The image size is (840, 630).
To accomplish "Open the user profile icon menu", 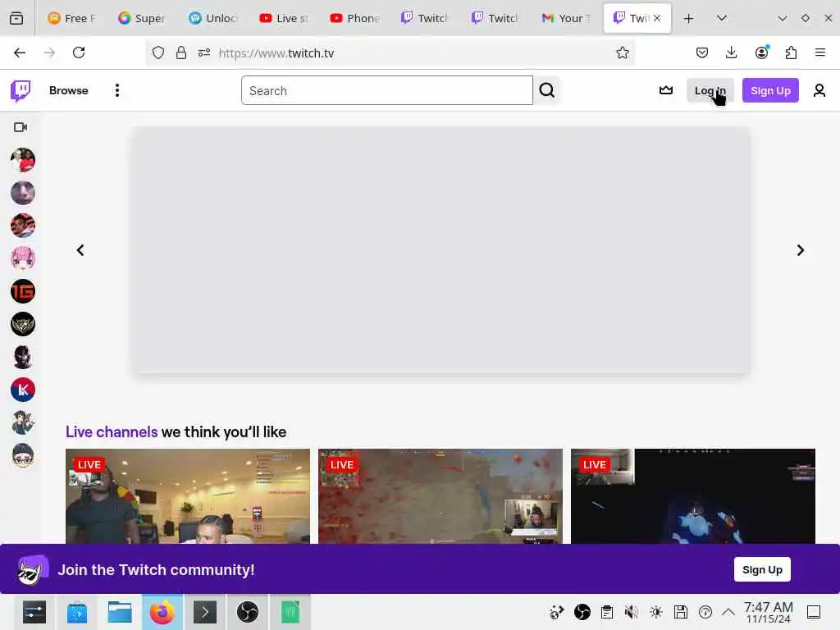I will (x=819, y=90).
